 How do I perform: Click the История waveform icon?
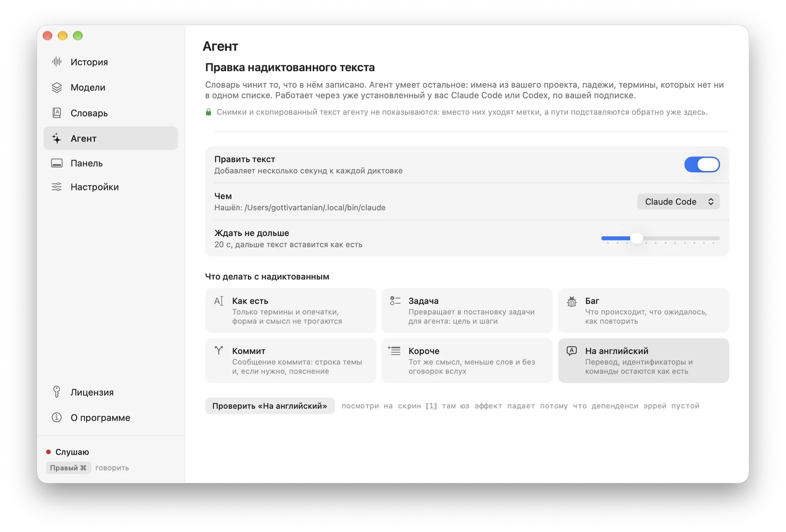[57, 62]
